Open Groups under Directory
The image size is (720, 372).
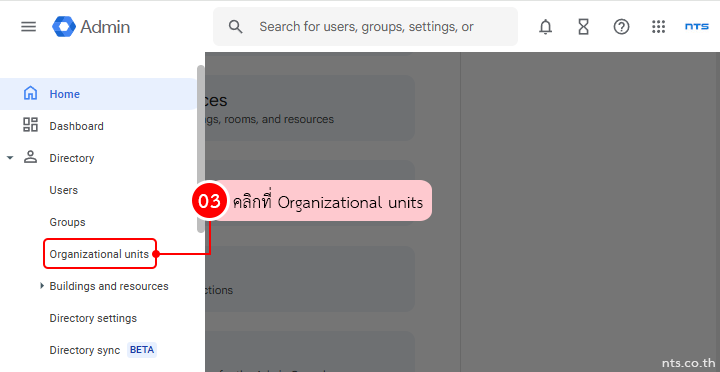point(68,222)
